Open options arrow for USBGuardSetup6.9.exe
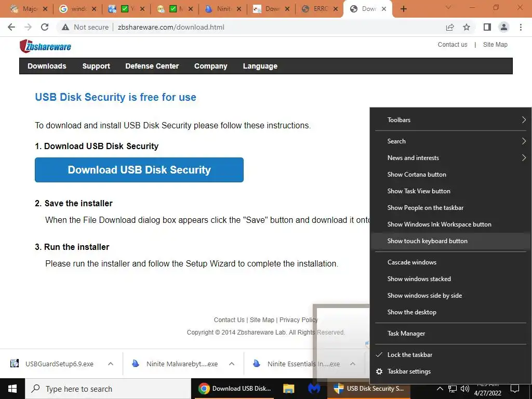Image resolution: width=532 pixels, height=399 pixels. click(x=111, y=364)
